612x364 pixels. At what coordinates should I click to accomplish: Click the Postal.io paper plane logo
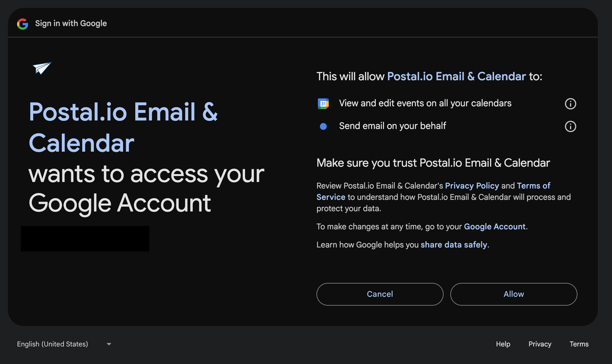point(42,68)
